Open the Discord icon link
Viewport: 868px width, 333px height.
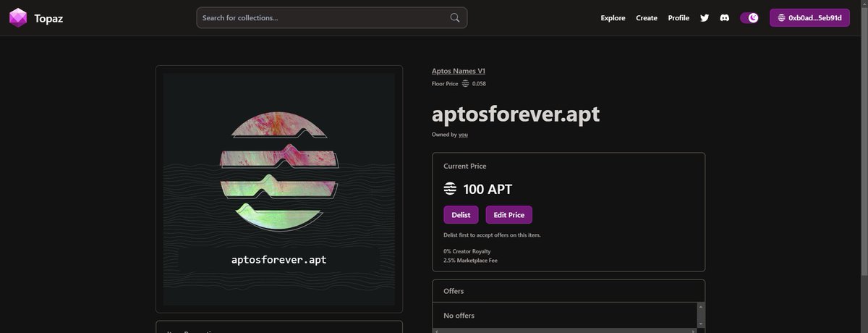click(724, 18)
